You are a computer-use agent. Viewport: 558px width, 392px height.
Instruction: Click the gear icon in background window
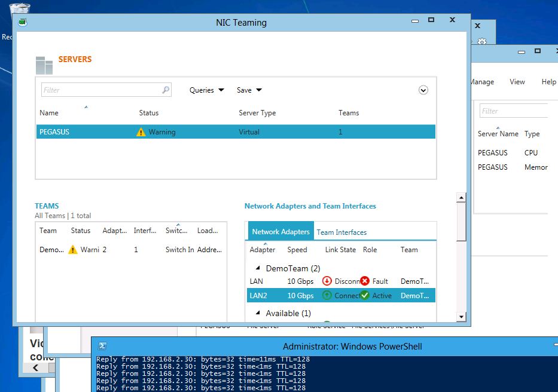click(x=482, y=41)
